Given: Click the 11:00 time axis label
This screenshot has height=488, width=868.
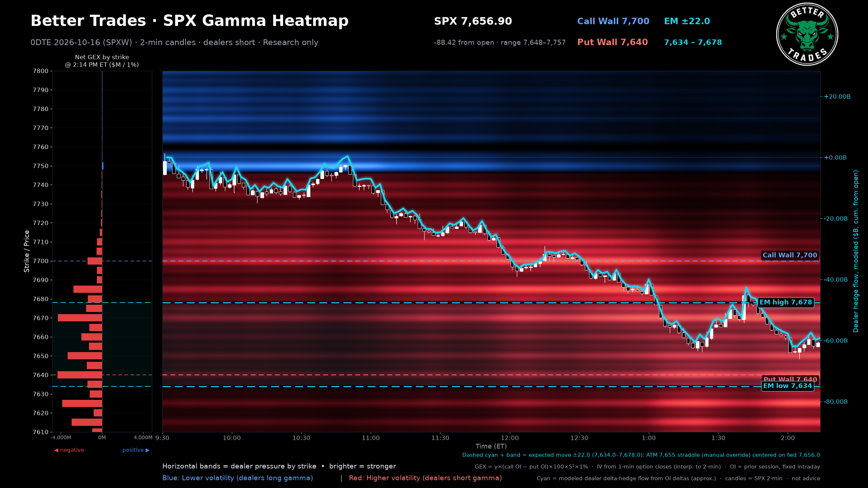Looking at the screenshot, I should 371,438.
